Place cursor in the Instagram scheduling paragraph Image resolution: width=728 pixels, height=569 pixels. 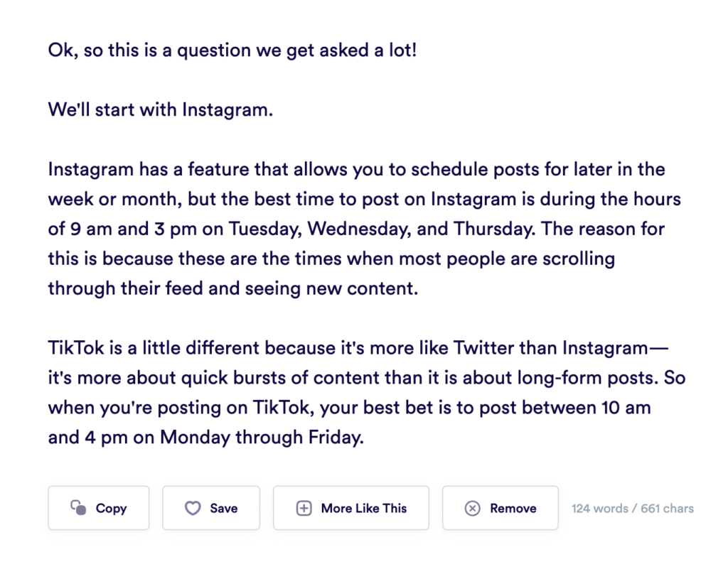pyautogui.click(x=365, y=229)
